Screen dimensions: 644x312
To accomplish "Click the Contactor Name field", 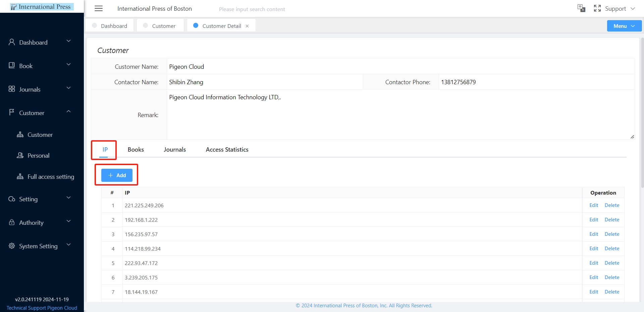I will click(x=265, y=82).
